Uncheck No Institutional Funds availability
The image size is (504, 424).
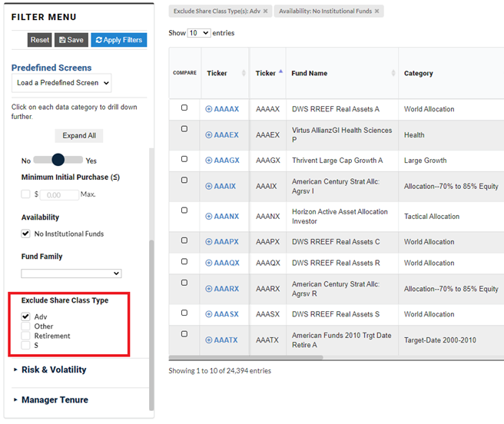[x=25, y=234]
